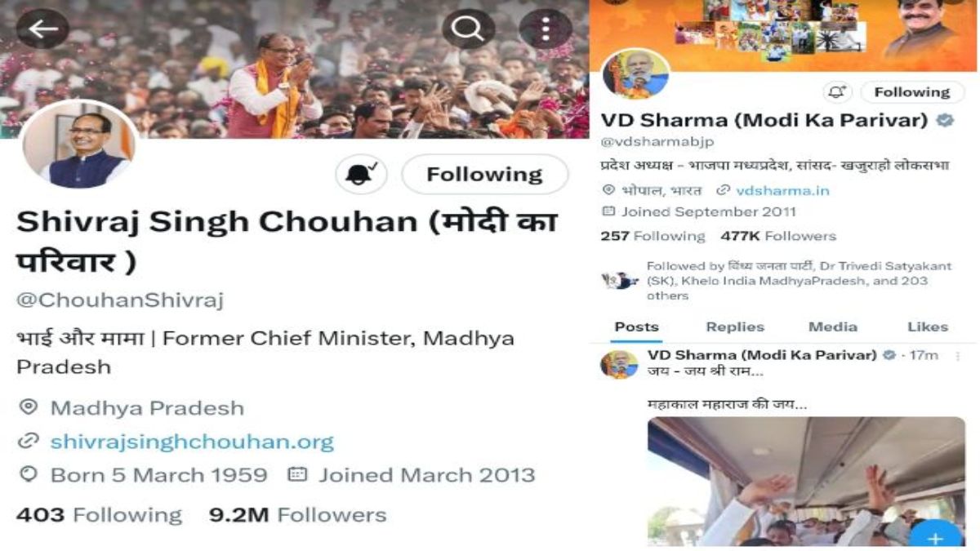Switch to the Media tab
The width and height of the screenshot is (980, 551).
coord(833,327)
